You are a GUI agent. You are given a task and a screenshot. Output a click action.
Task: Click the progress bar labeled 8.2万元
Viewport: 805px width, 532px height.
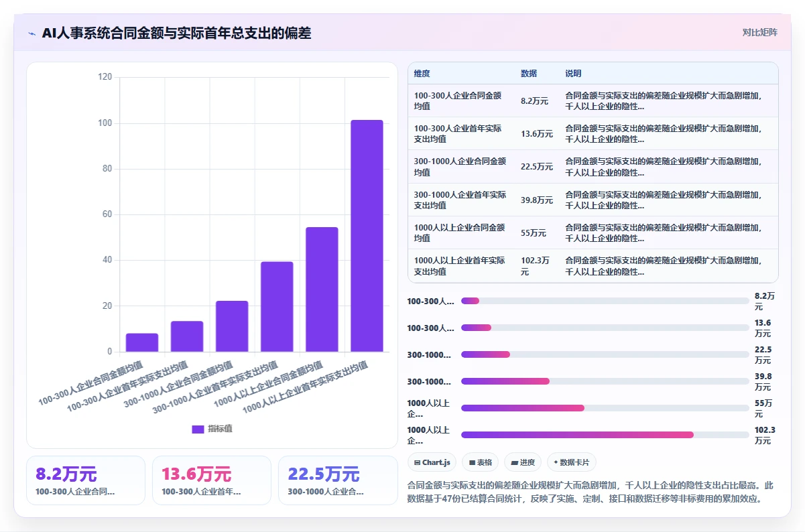[605, 301]
